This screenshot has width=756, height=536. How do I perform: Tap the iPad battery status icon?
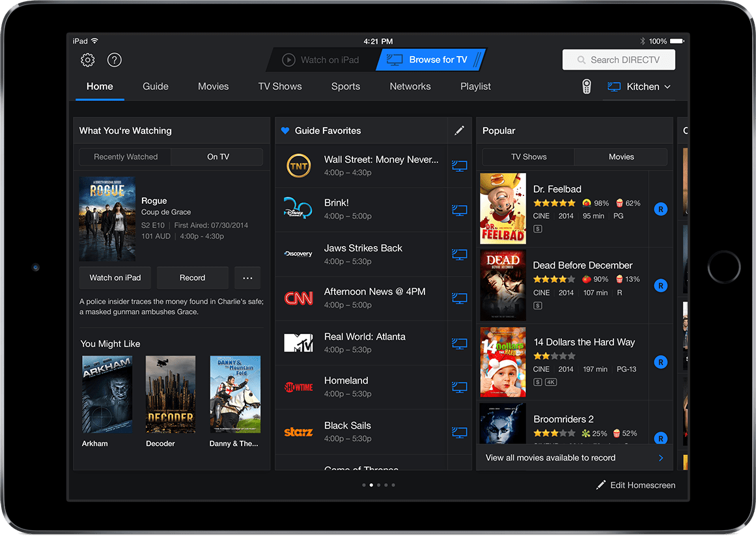(677, 42)
